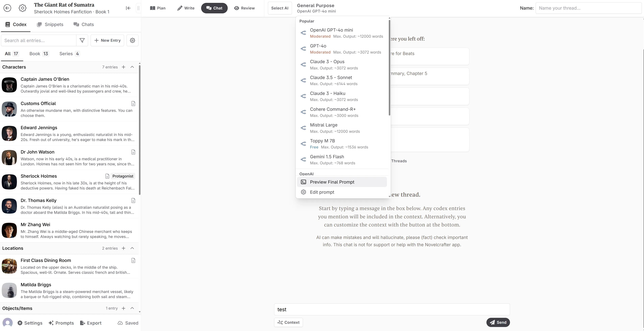Click Export in the bottom bar
Viewport: 644px width, 331px height.
pyautogui.click(x=90, y=323)
